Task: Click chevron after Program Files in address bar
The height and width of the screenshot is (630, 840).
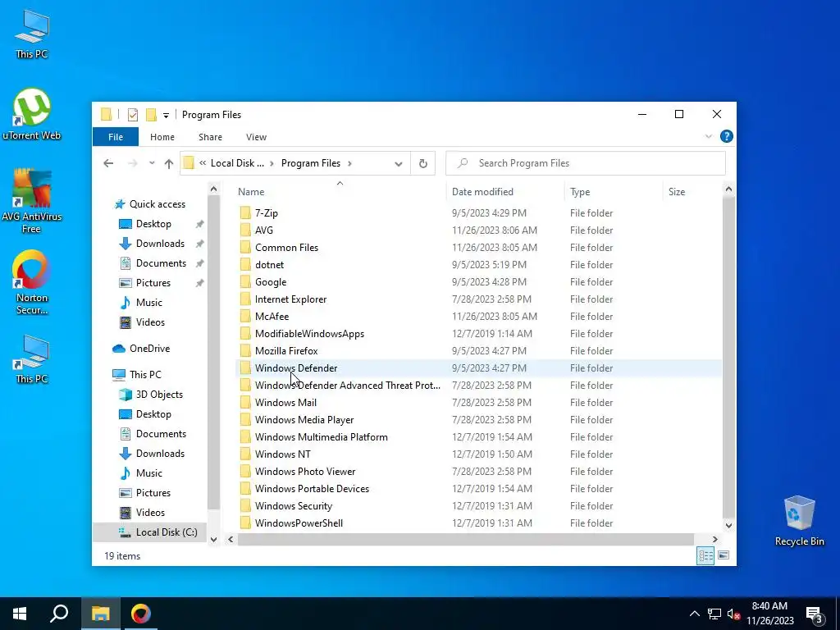Action: pyautogui.click(x=349, y=163)
